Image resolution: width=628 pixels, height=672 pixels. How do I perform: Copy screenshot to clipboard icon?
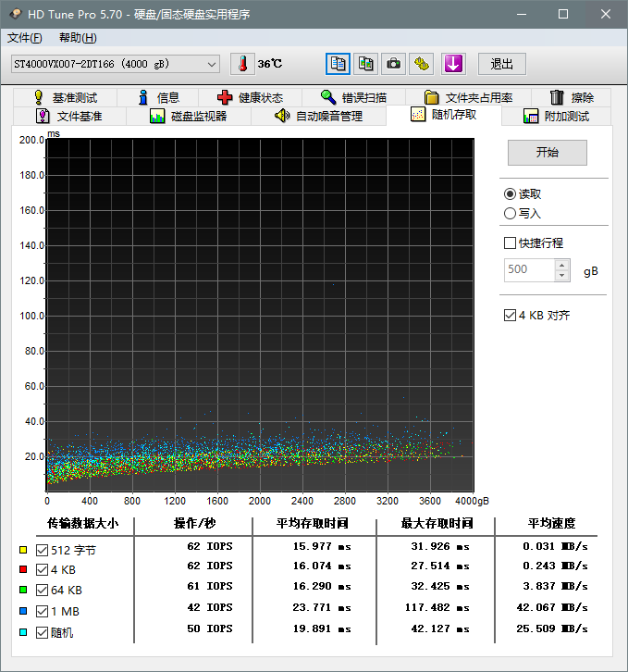click(365, 64)
